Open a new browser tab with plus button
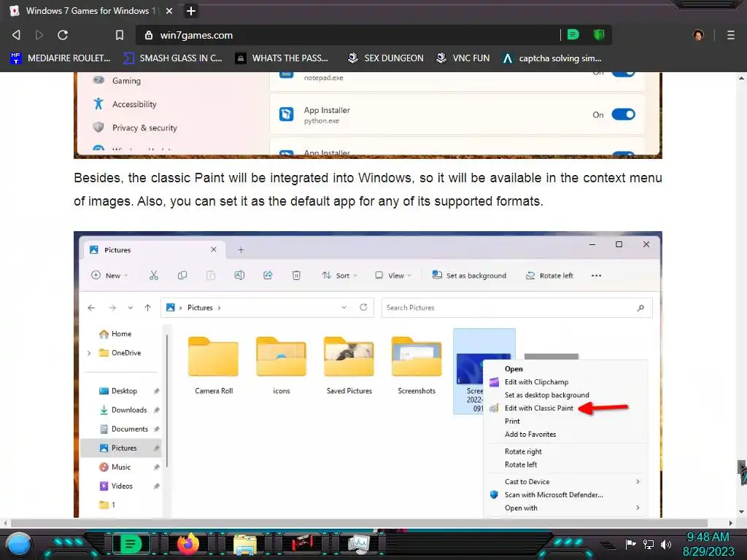 coord(191,10)
